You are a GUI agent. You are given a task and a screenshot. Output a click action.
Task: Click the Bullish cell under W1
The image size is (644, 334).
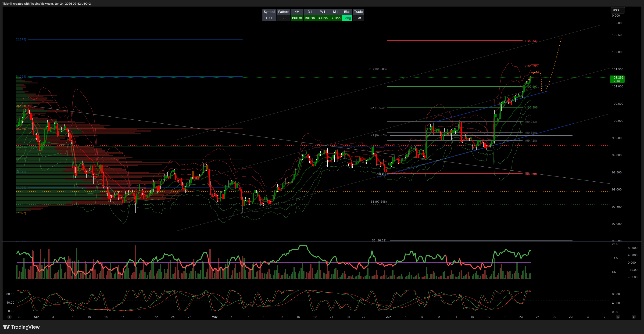(323, 18)
